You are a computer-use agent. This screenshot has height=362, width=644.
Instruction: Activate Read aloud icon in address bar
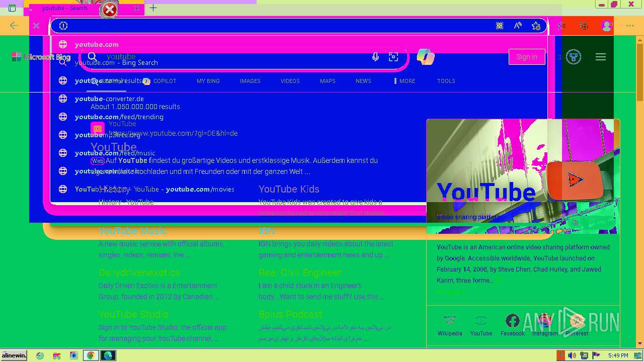pyautogui.click(x=518, y=26)
